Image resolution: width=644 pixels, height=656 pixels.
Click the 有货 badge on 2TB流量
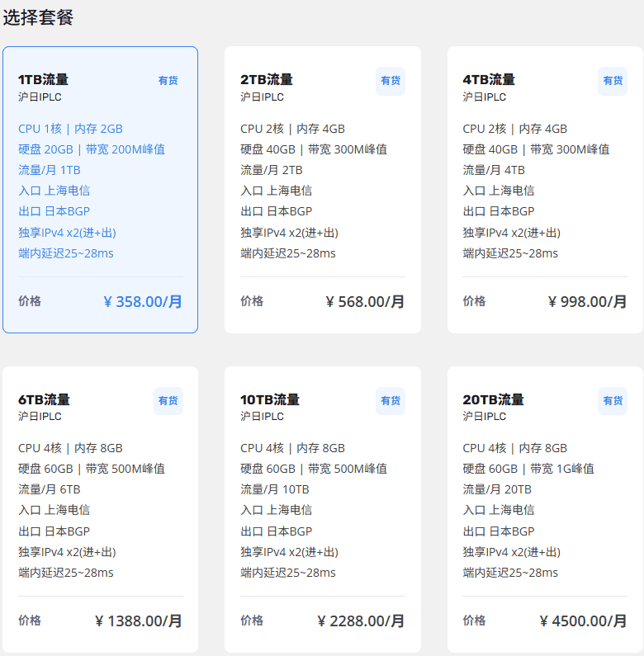pyautogui.click(x=391, y=81)
